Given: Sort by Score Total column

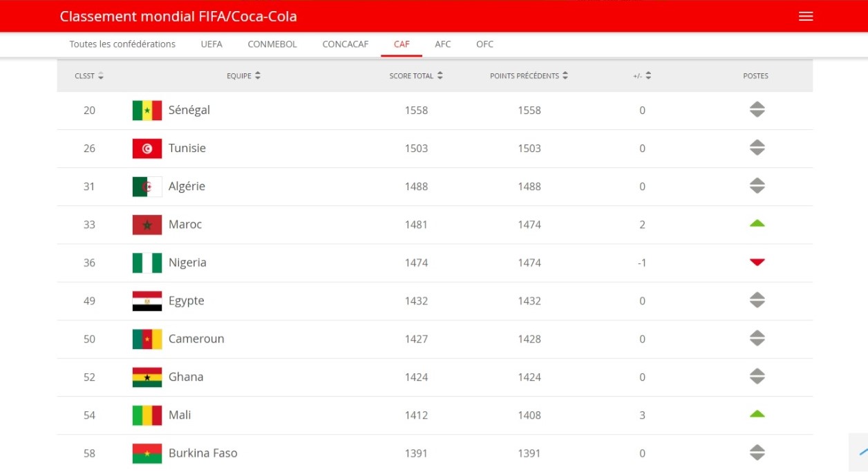Looking at the screenshot, I should pyautogui.click(x=440, y=76).
